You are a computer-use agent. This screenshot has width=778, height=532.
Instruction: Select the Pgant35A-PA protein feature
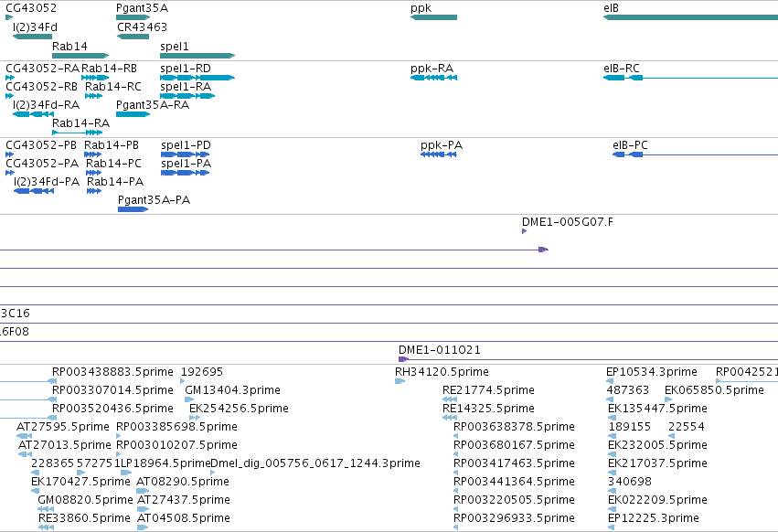pos(133,209)
